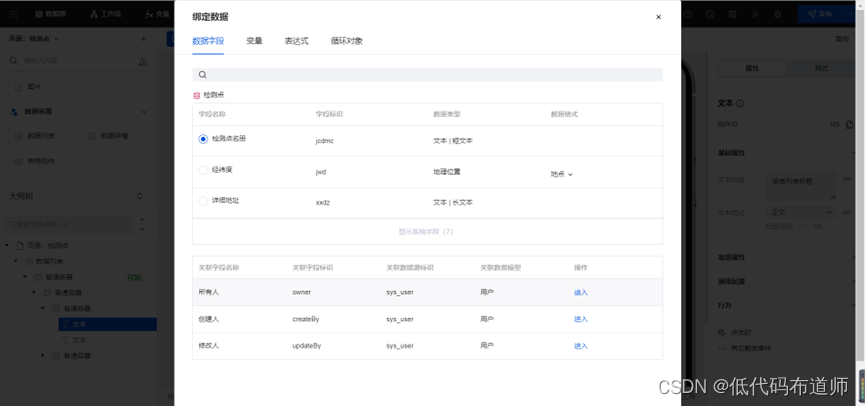Open the 地点 data format dropdown
Screen dimensions: 865x406
[562, 174]
